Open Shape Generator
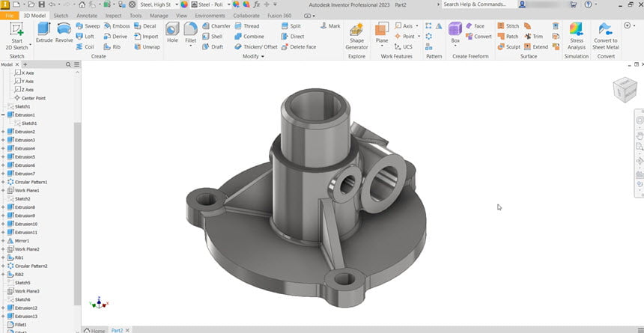Image resolution: width=644 pixels, height=333 pixels. point(356,36)
